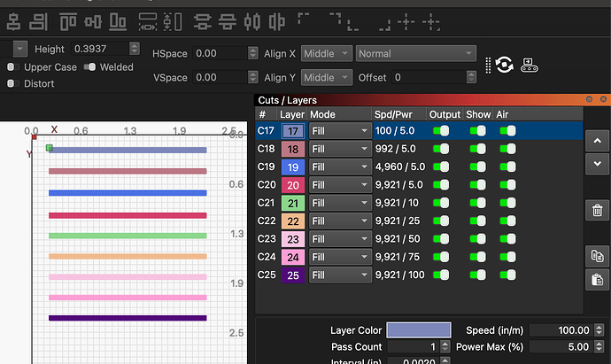Distribute objects with equal vertical spacing
611x364 pixels.
click(228, 22)
